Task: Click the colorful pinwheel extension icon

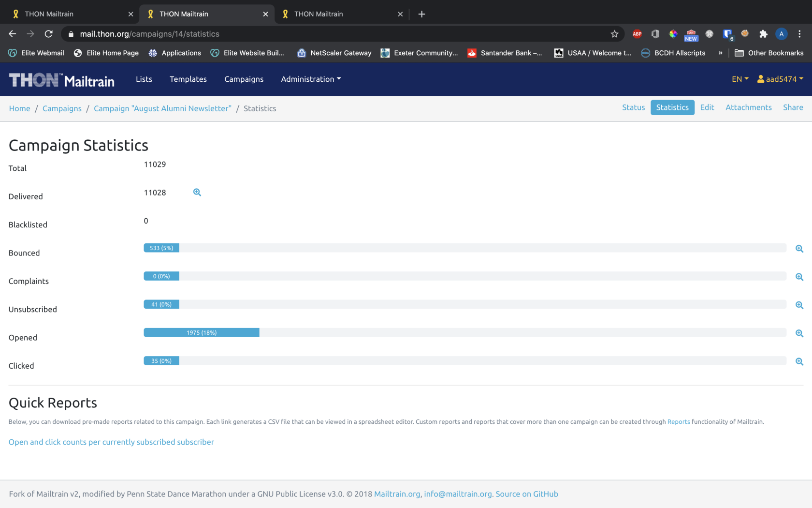Action: click(673, 34)
